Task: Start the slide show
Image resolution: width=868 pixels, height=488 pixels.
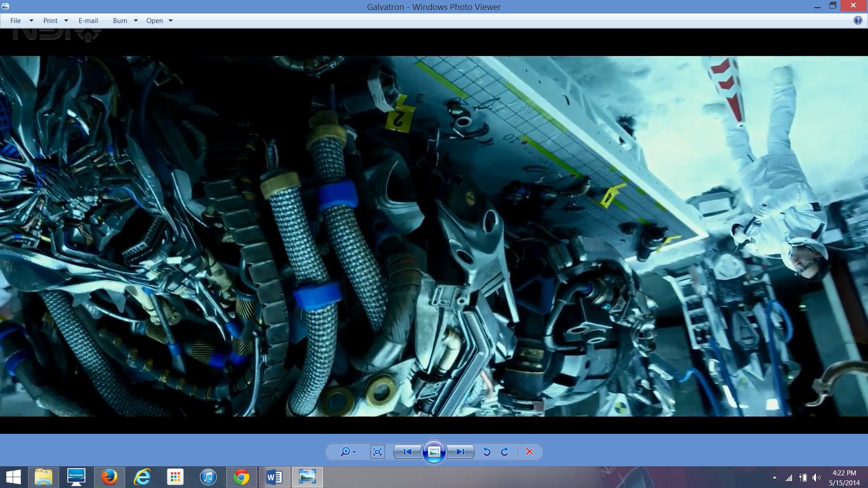Action: pyautogui.click(x=434, y=452)
